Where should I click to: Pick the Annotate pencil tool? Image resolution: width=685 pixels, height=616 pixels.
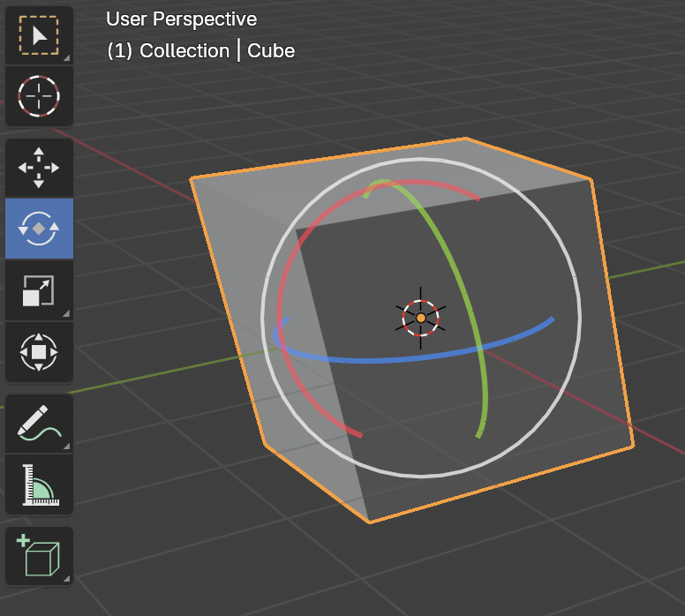(x=39, y=424)
